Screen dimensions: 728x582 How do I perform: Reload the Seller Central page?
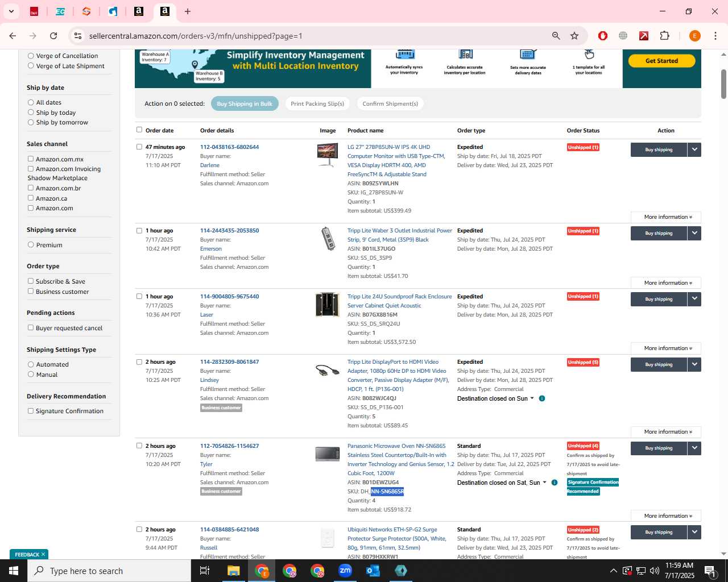pos(53,36)
